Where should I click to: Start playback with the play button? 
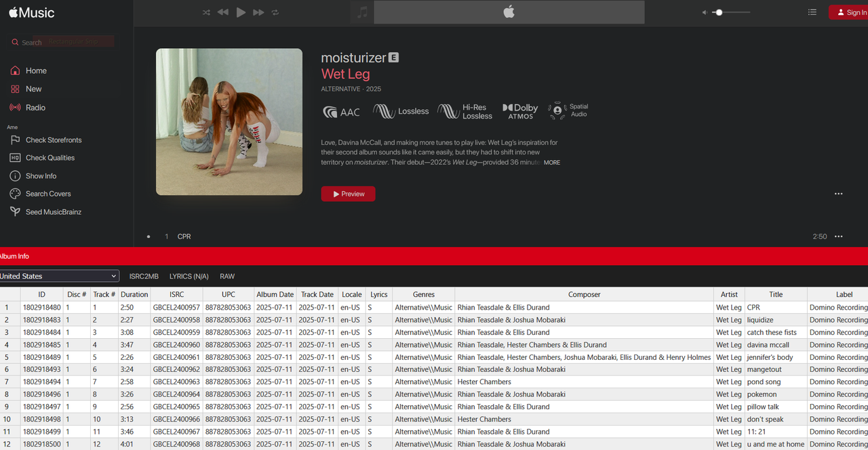(x=241, y=12)
